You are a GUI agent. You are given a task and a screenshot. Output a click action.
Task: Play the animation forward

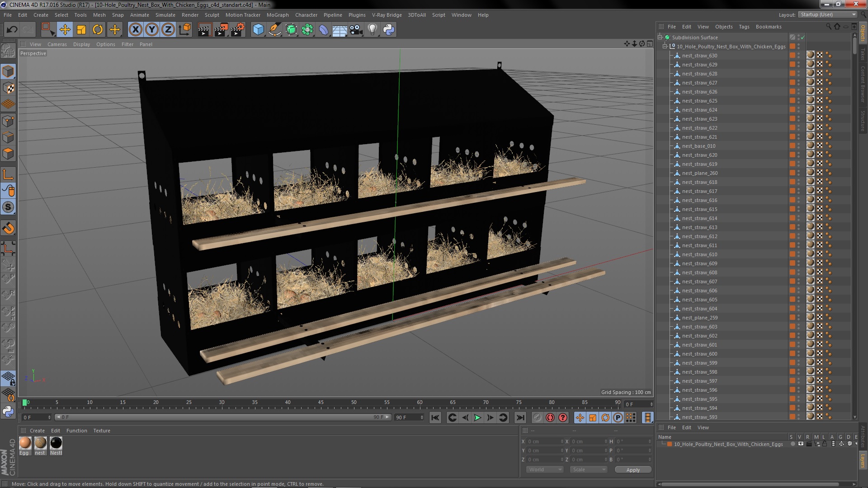pos(477,418)
